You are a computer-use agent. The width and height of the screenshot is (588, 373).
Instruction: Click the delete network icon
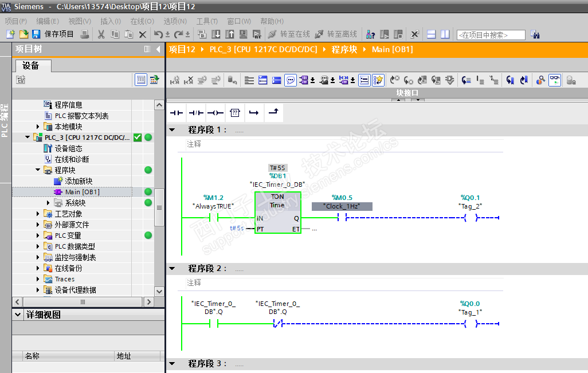[x=189, y=80]
